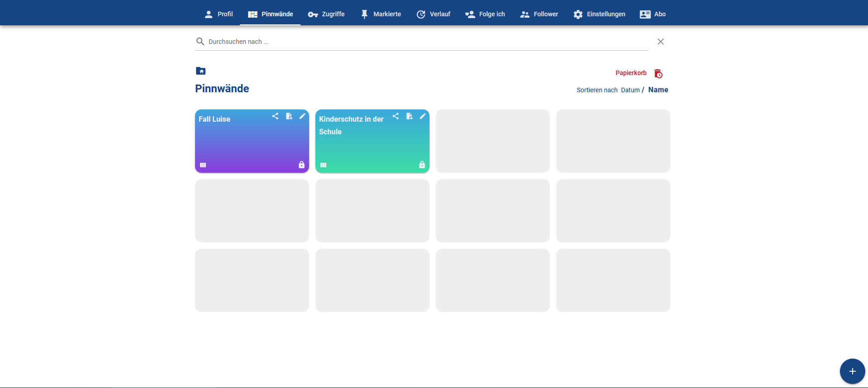868x388 pixels.
Task: Click the plus button to add pinboard
Action: coord(852,371)
